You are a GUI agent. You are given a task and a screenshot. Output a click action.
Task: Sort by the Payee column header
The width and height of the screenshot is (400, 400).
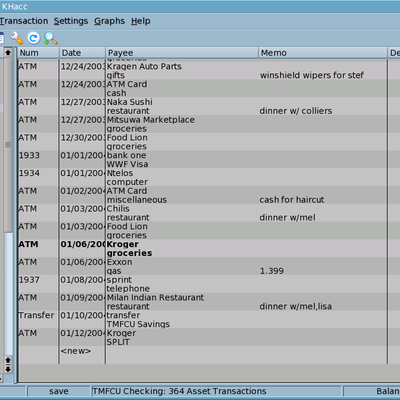[x=182, y=53]
